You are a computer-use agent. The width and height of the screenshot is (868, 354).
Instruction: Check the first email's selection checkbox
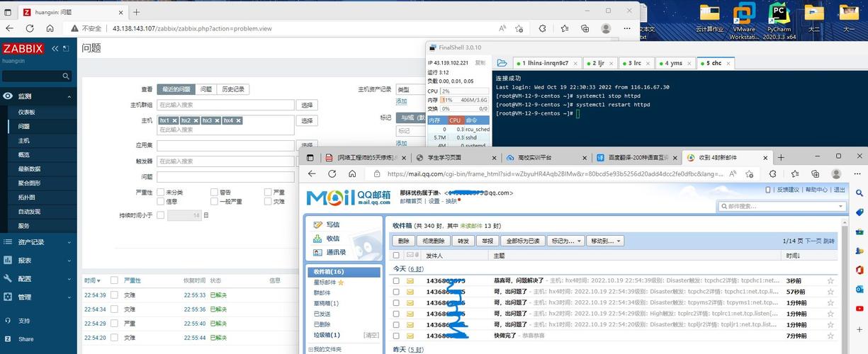tap(397, 281)
